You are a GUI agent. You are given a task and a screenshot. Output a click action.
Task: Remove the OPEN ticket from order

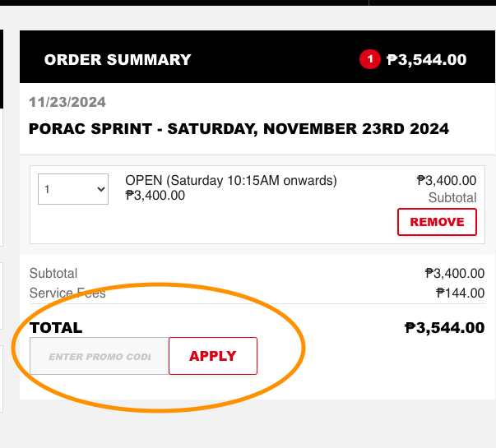coord(437,222)
